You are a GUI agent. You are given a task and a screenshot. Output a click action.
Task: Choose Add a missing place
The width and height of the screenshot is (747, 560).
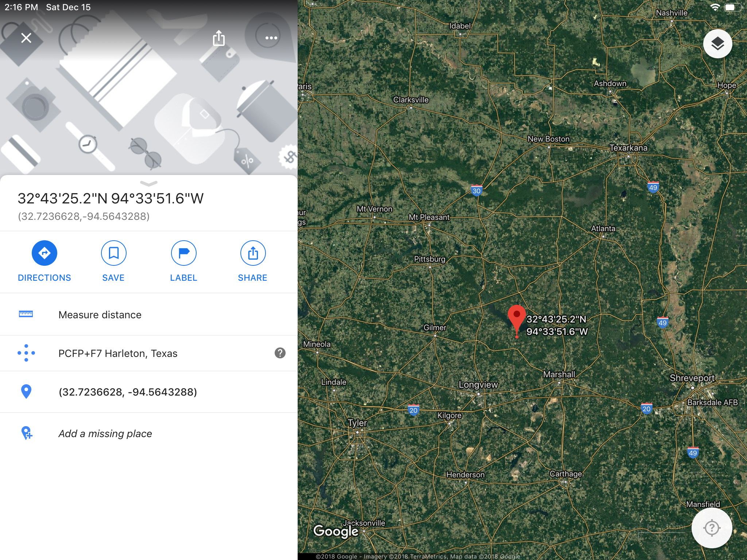click(149, 433)
